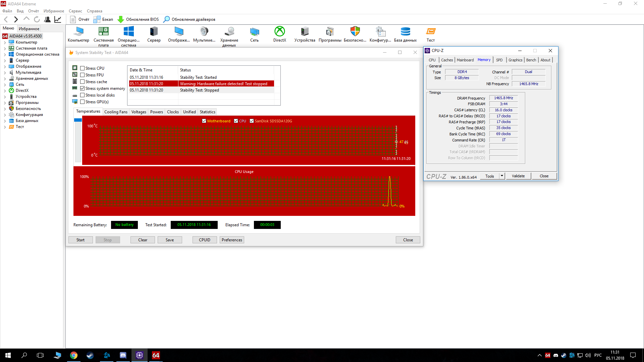Open the SPD tab in CPU-Z
This screenshot has width=644, height=362.
[x=499, y=60]
